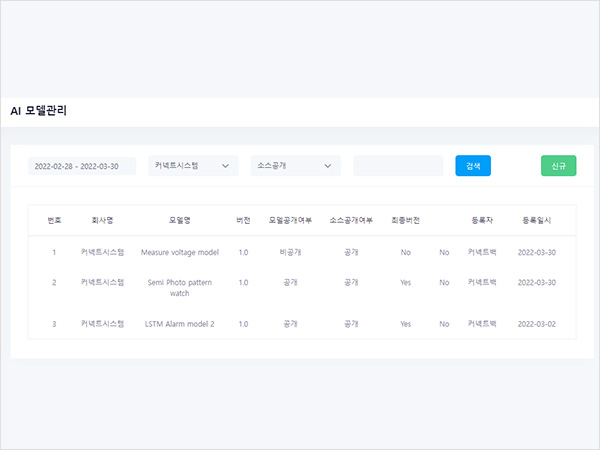Click the 모델공개여부 column header

(x=291, y=220)
